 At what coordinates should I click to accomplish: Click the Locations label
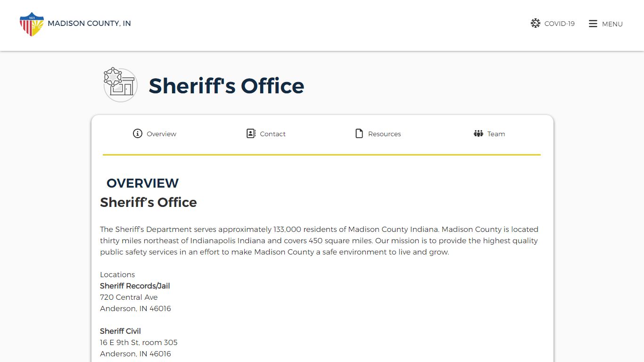click(117, 274)
